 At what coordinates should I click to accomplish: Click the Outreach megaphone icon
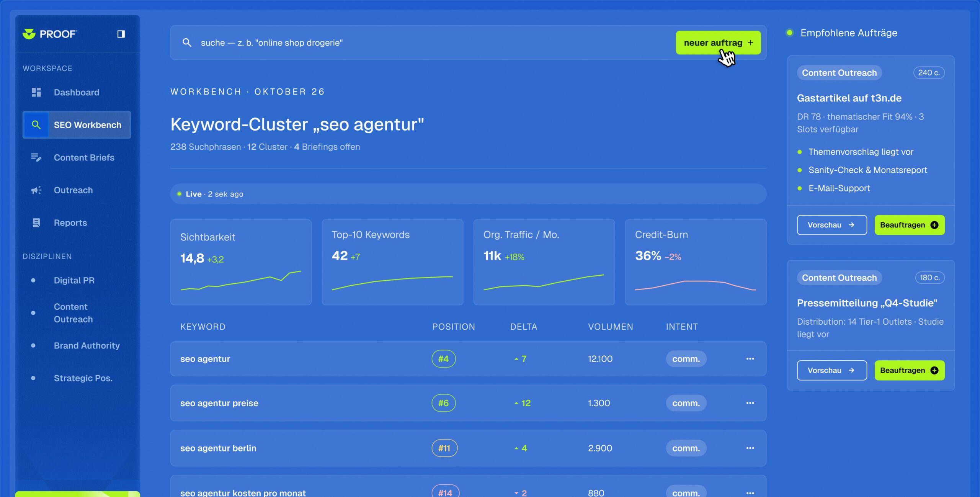36,190
